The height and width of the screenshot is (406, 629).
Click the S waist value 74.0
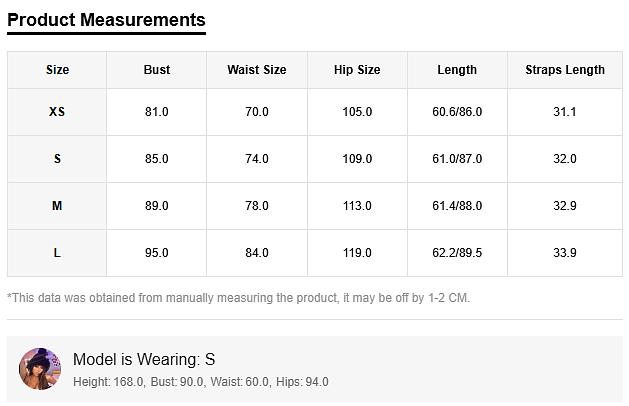(x=257, y=159)
